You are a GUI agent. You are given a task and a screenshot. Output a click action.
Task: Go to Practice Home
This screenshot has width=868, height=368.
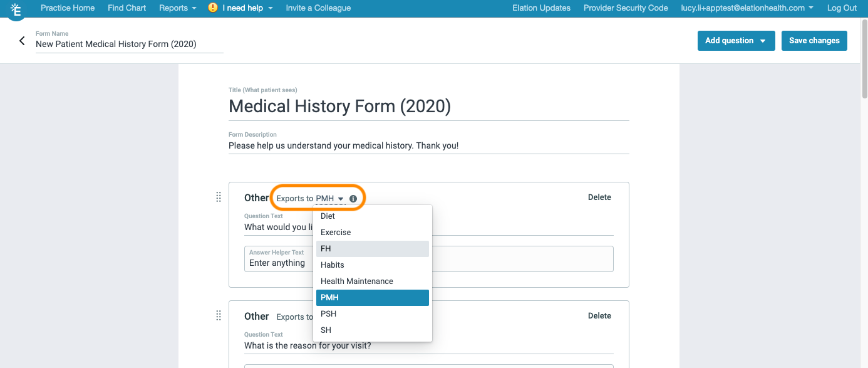point(68,8)
